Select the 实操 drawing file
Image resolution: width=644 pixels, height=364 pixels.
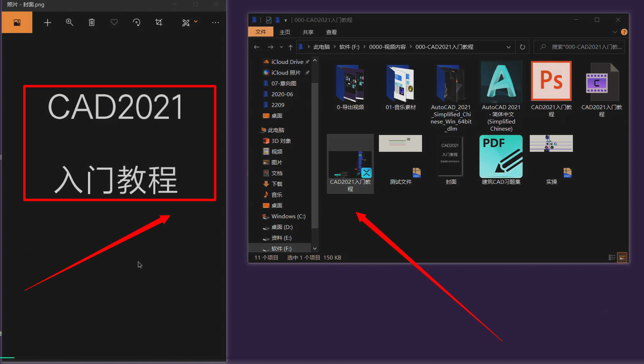pos(551,160)
